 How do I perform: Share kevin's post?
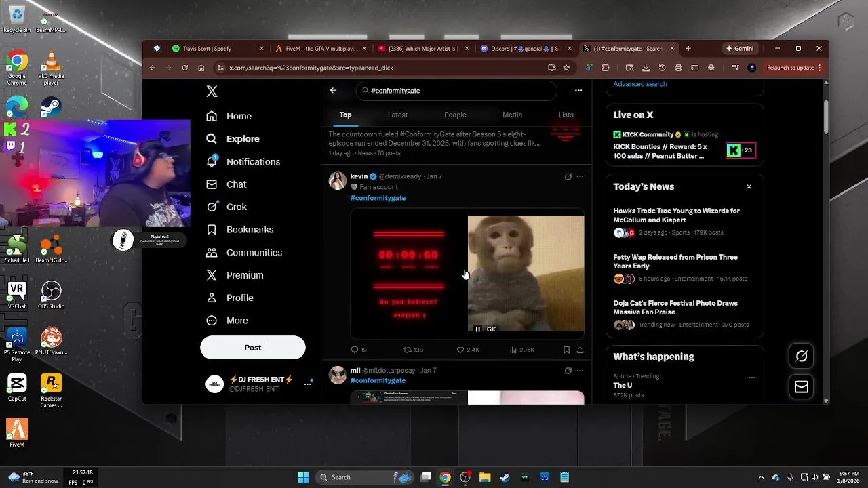pos(580,350)
